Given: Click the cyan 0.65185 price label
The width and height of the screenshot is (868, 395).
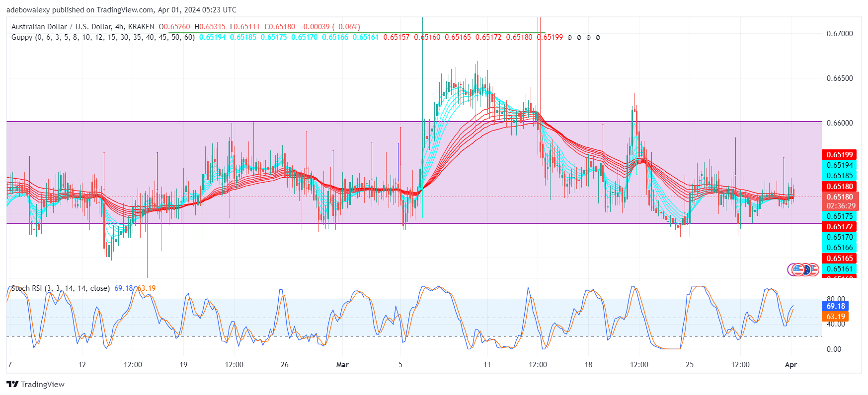Looking at the screenshot, I should [839, 176].
